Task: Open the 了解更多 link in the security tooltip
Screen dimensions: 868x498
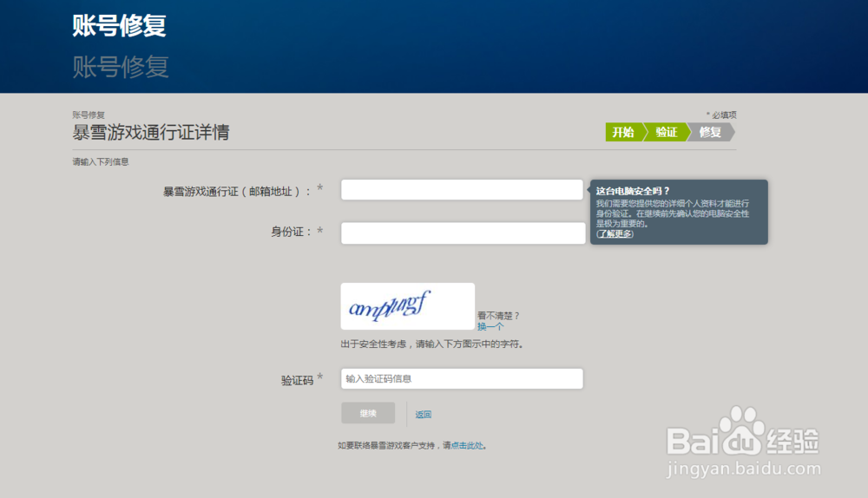Action: [615, 234]
